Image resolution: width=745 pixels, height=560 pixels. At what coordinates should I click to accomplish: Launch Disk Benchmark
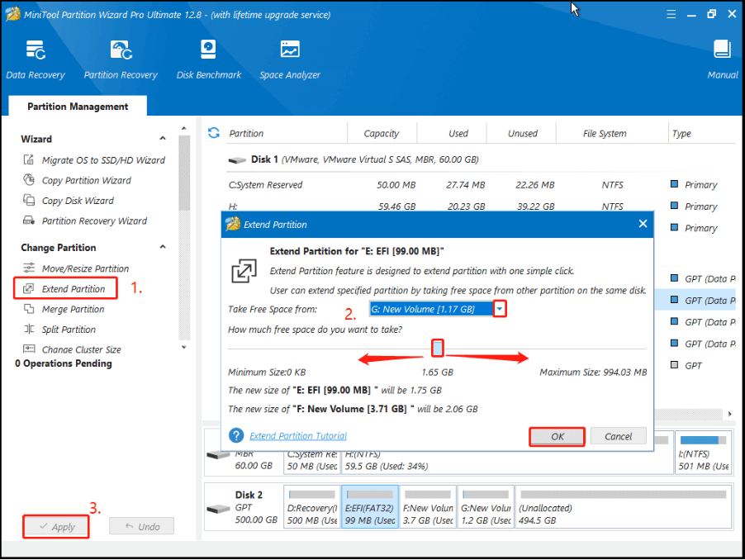point(208,58)
